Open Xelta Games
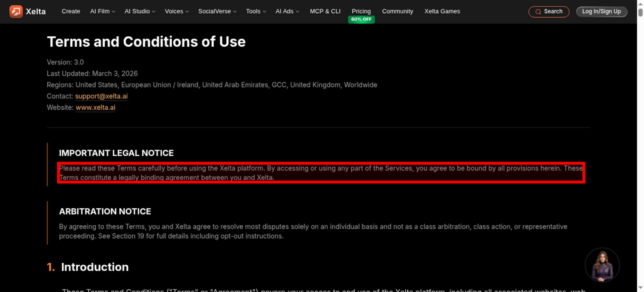 pyautogui.click(x=442, y=11)
